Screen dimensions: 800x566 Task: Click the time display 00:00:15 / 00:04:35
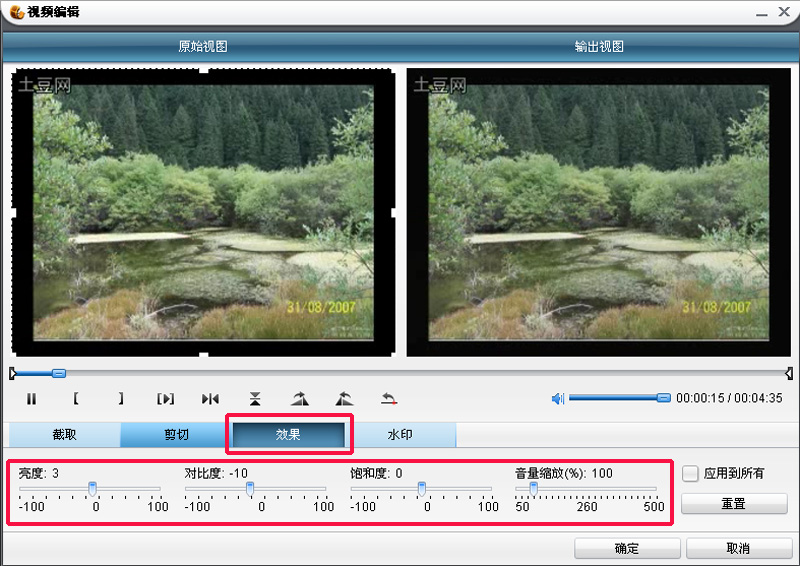(x=729, y=398)
